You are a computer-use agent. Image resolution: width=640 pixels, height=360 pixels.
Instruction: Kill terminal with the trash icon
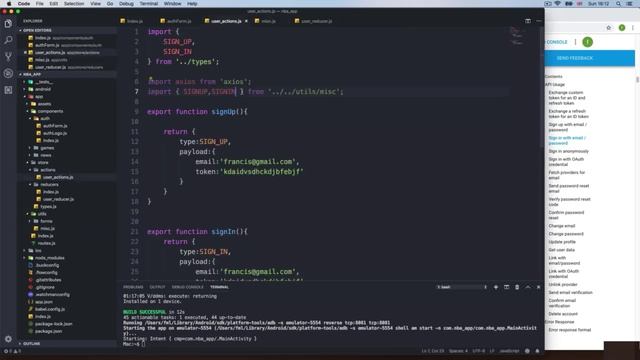pyautogui.click(x=517, y=287)
